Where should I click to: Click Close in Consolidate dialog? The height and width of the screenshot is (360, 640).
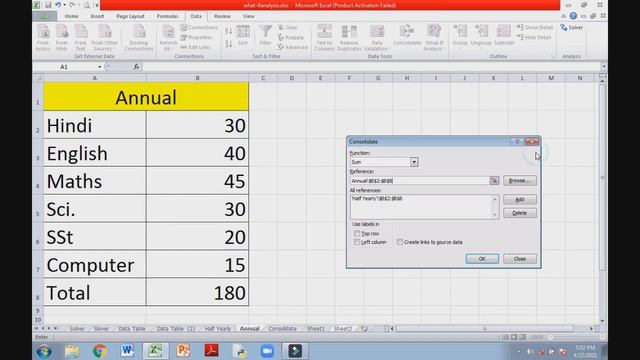(520, 259)
